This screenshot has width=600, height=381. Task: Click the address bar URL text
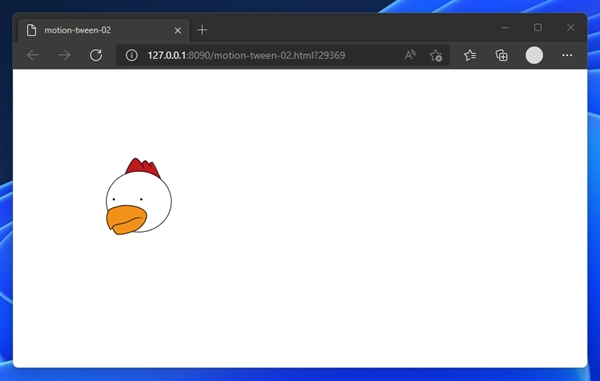tap(246, 55)
